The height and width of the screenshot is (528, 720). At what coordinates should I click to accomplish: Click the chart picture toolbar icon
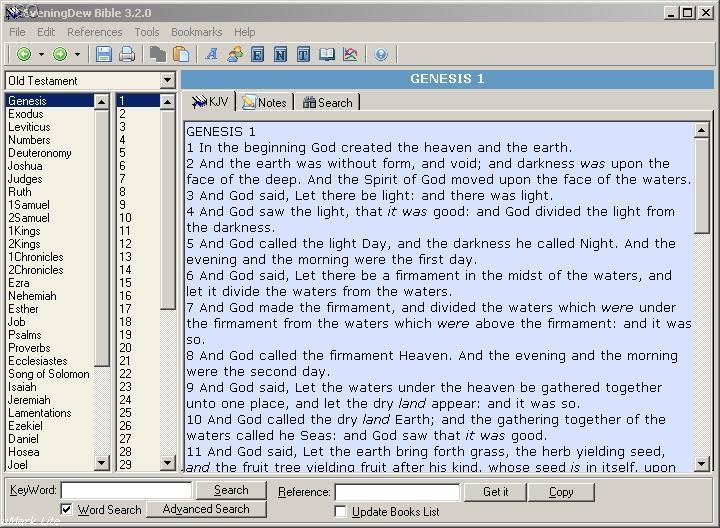350,54
